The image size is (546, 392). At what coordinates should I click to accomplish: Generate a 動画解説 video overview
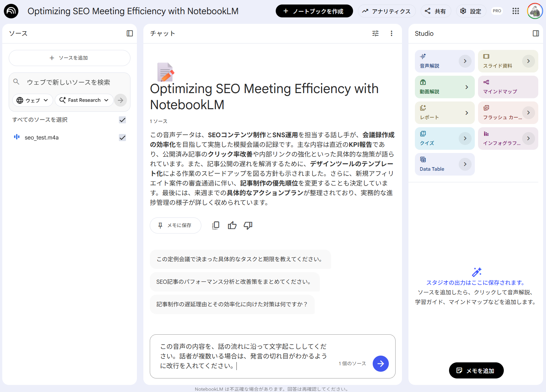coord(445,87)
